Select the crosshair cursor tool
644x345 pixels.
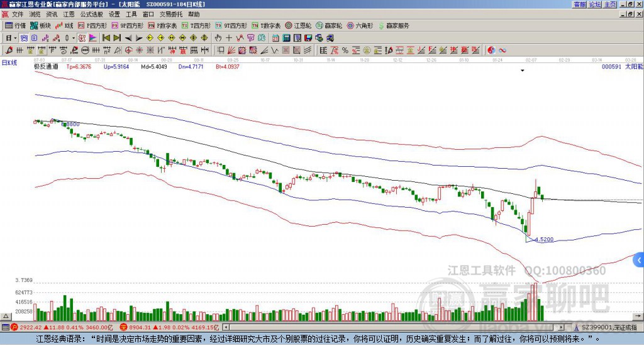click(229, 38)
